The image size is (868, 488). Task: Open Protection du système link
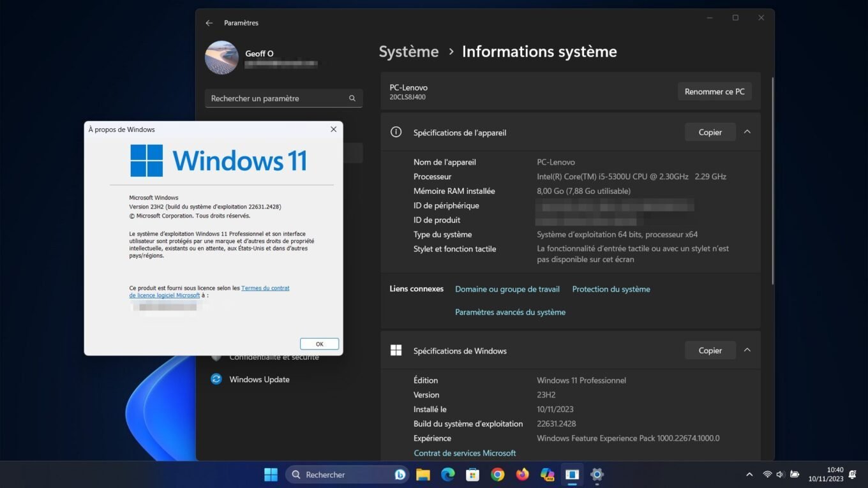point(611,289)
